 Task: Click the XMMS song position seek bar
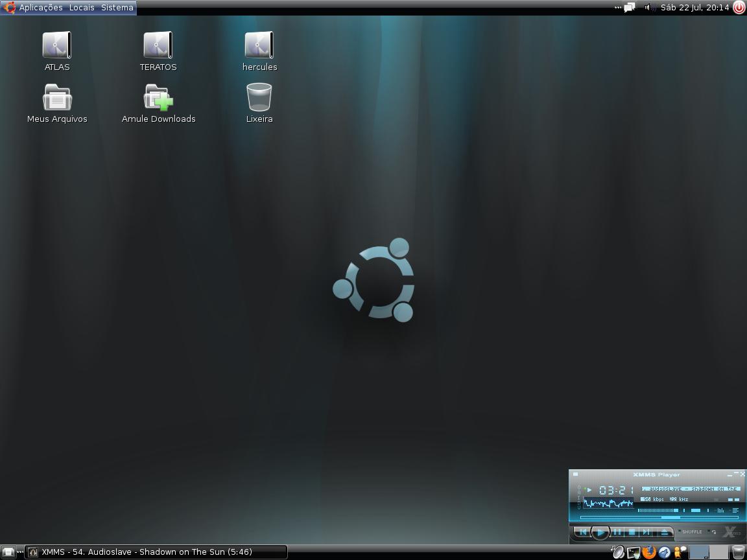tap(659, 518)
